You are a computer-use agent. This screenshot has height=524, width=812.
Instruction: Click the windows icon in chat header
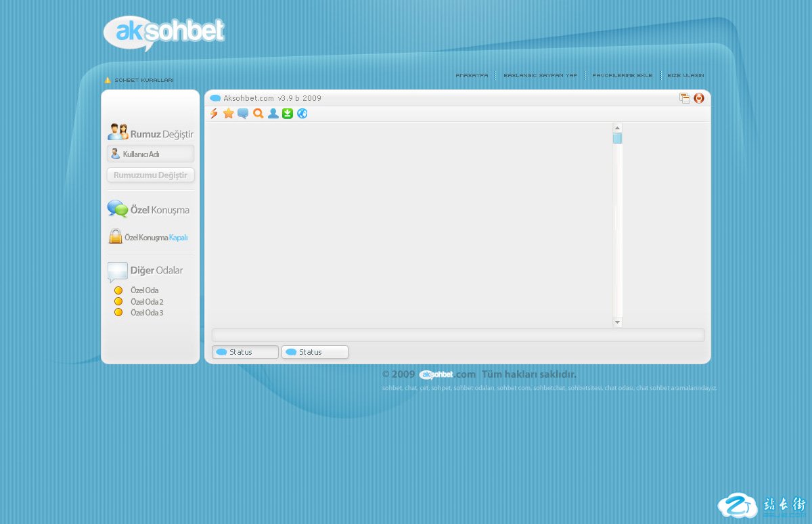(x=685, y=98)
